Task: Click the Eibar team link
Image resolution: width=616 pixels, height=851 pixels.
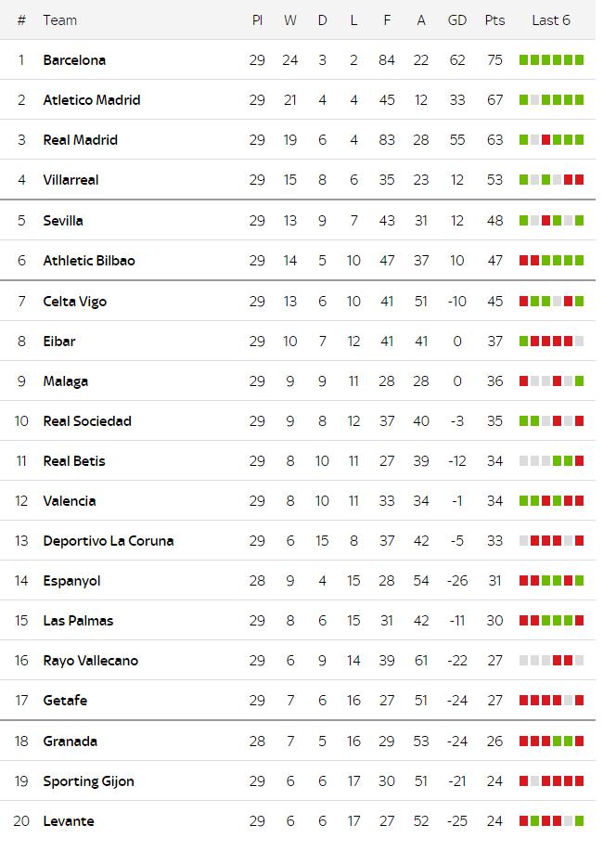Action: pyautogui.click(x=59, y=342)
